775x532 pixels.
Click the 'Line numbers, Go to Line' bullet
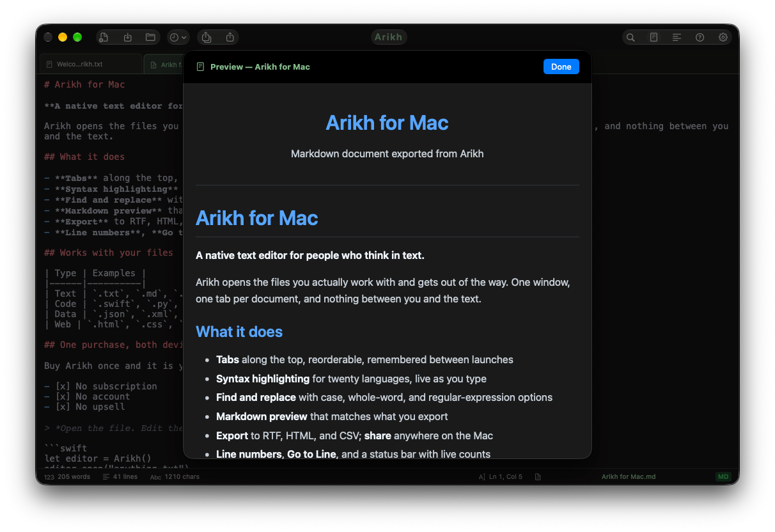[353, 454]
